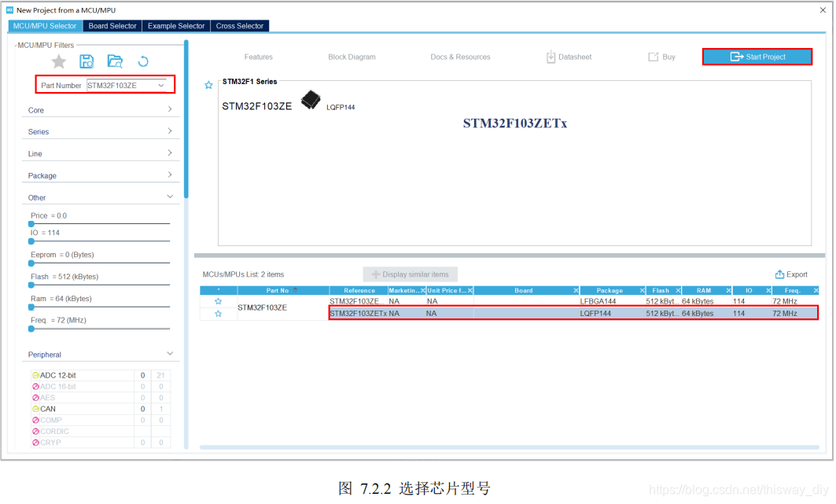Viewport: 836px width, 504px height.
Task: Click the Flash slider handle
Action: coord(31,285)
